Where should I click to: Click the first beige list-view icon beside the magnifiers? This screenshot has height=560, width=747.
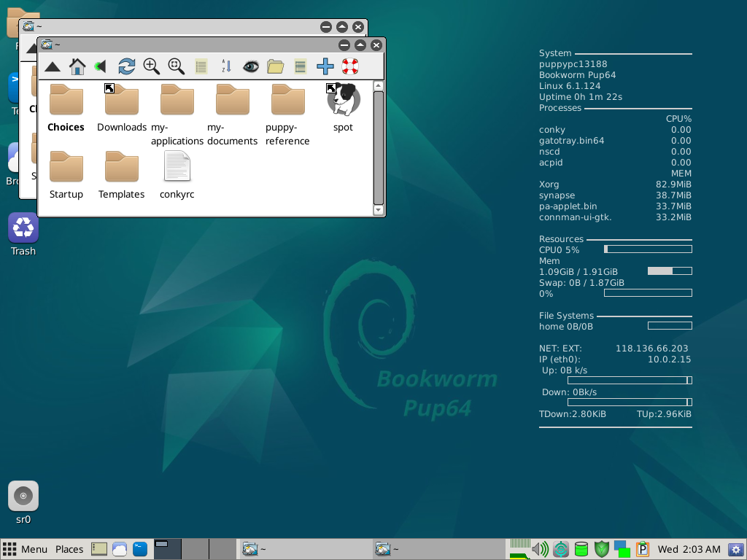click(x=201, y=66)
